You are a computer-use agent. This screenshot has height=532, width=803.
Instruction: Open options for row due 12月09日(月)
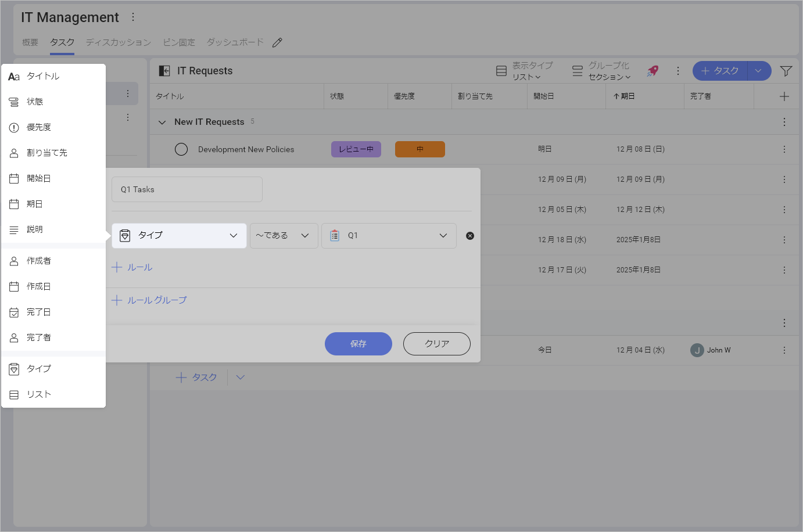point(784,179)
